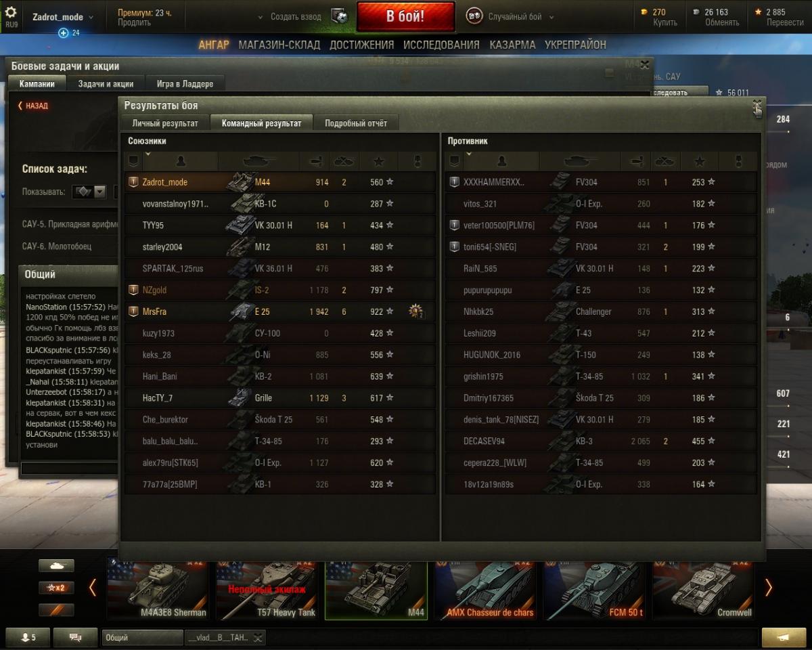Open the ДОСТИЖЕНИЯ menu
812x650 pixels.
coord(361,45)
